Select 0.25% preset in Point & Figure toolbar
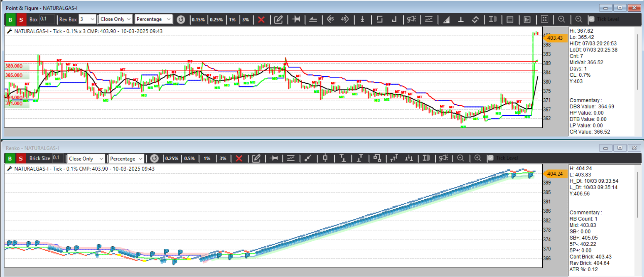The width and height of the screenshot is (644, 277). pos(216,20)
